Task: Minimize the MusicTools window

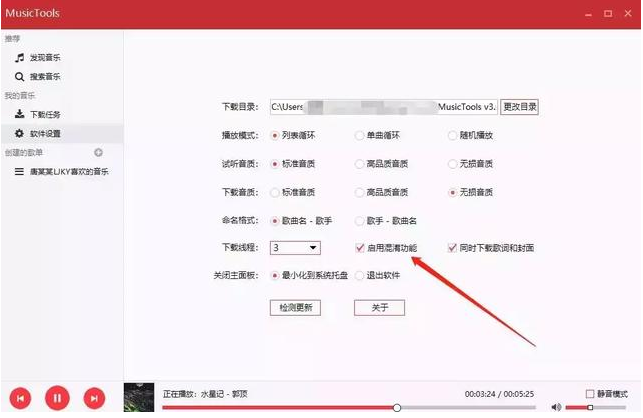Action: 588,14
